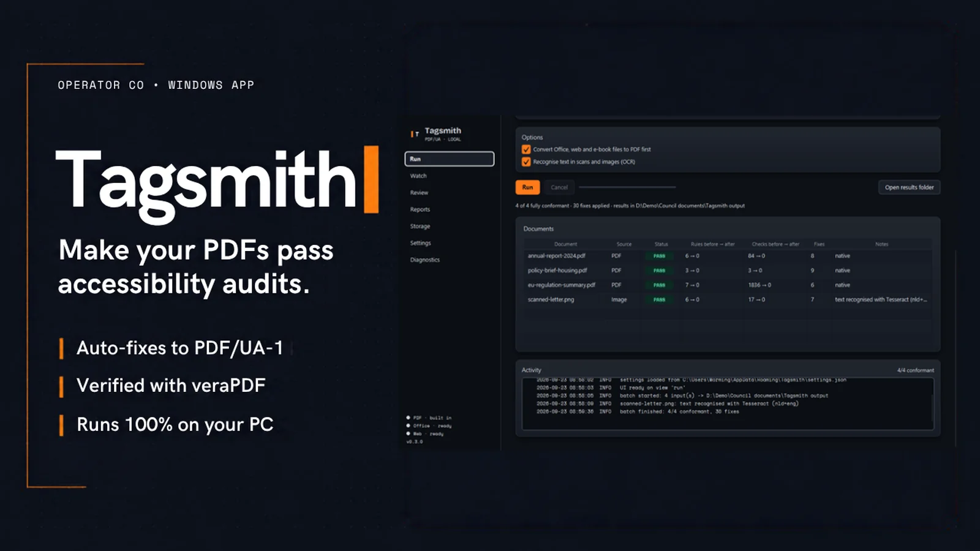The height and width of the screenshot is (551, 980).
Task: Click Open results folder button
Action: coord(909,187)
